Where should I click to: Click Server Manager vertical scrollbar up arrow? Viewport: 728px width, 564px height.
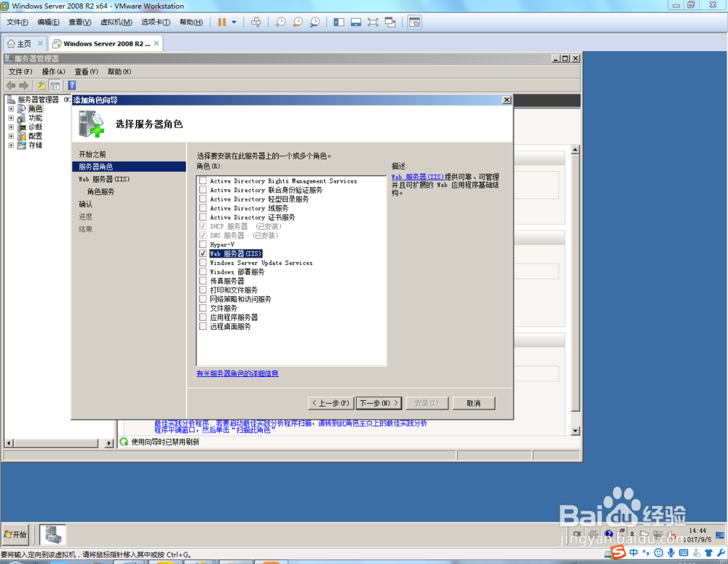click(575, 149)
